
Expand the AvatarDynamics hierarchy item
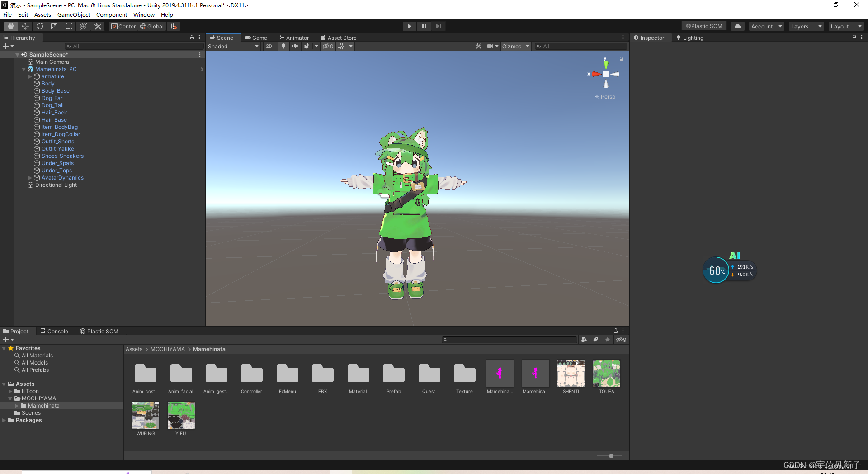(x=30, y=178)
